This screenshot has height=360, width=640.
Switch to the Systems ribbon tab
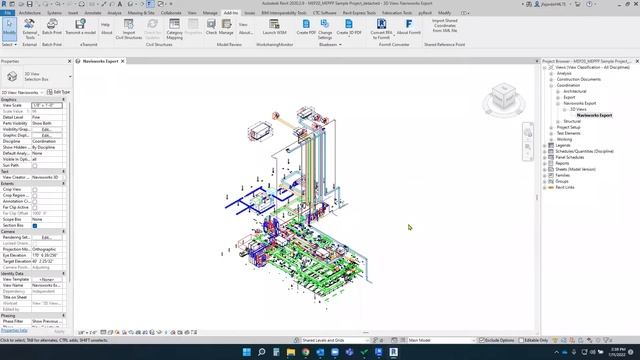tap(54, 13)
